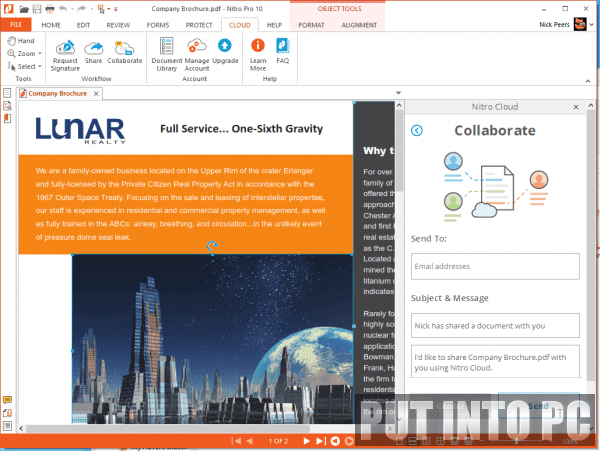This screenshot has width=600, height=451.
Task: Collapse the ribbon with the chevron
Action: click(x=588, y=81)
